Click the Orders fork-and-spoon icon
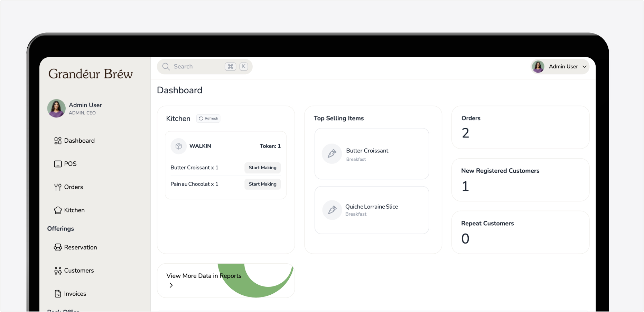Image resolution: width=644 pixels, height=312 pixels. click(58, 187)
